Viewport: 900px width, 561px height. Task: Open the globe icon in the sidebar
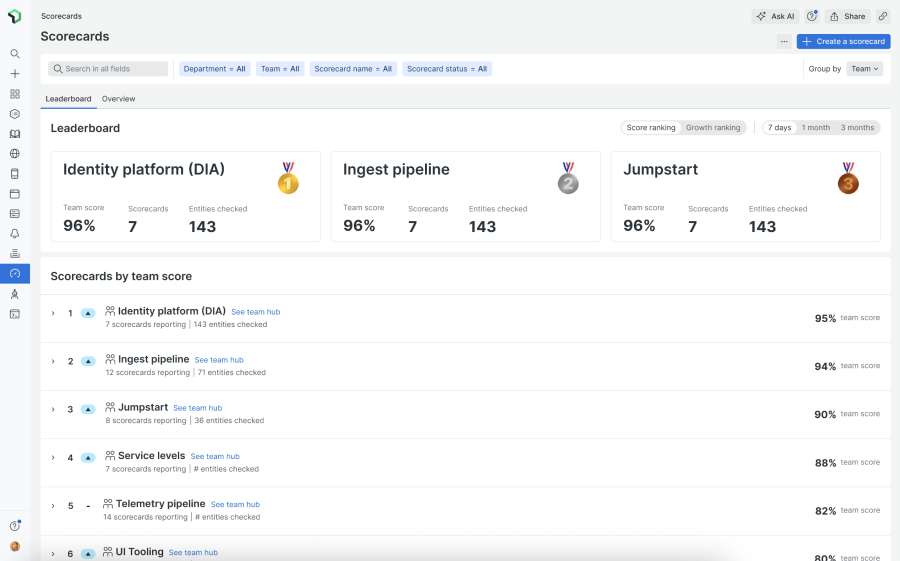point(15,153)
